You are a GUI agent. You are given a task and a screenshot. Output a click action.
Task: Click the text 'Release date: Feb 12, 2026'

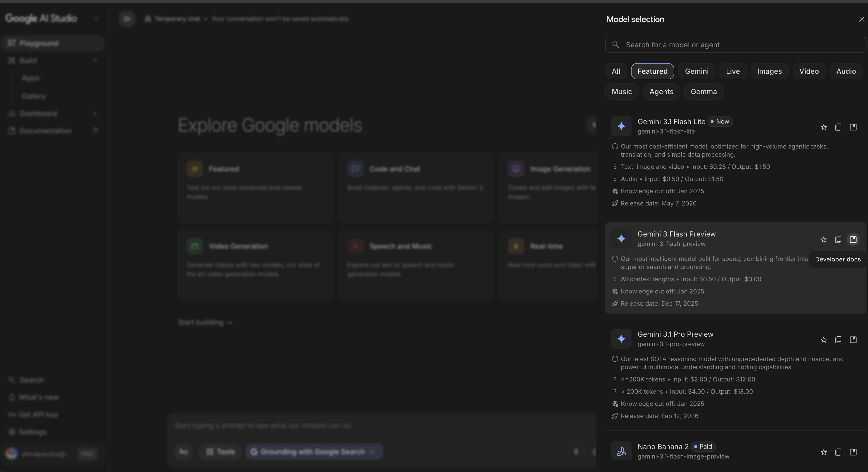[660, 416]
